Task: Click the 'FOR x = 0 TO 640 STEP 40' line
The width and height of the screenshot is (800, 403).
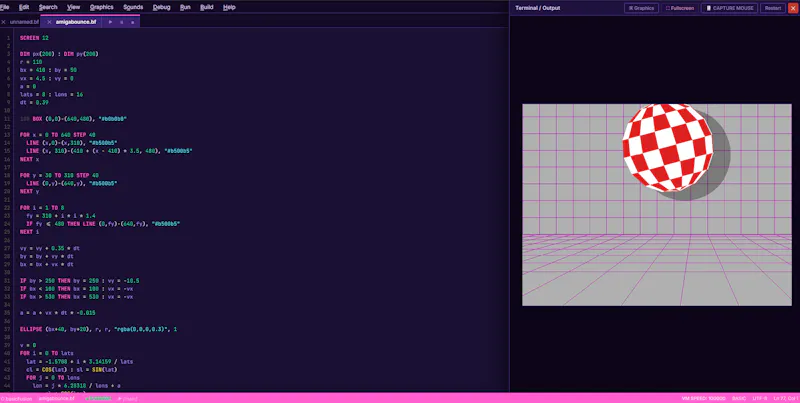Action: 58,135
